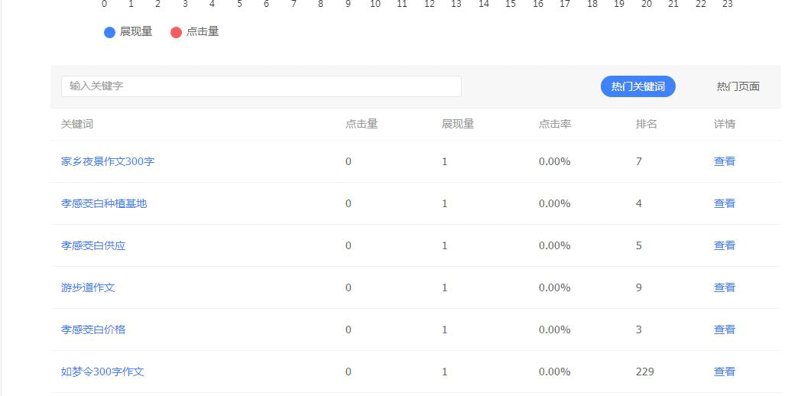Toggle the blue 展现量 legend dot
Viewport: 798px width, 396px height.
click(x=109, y=33)
